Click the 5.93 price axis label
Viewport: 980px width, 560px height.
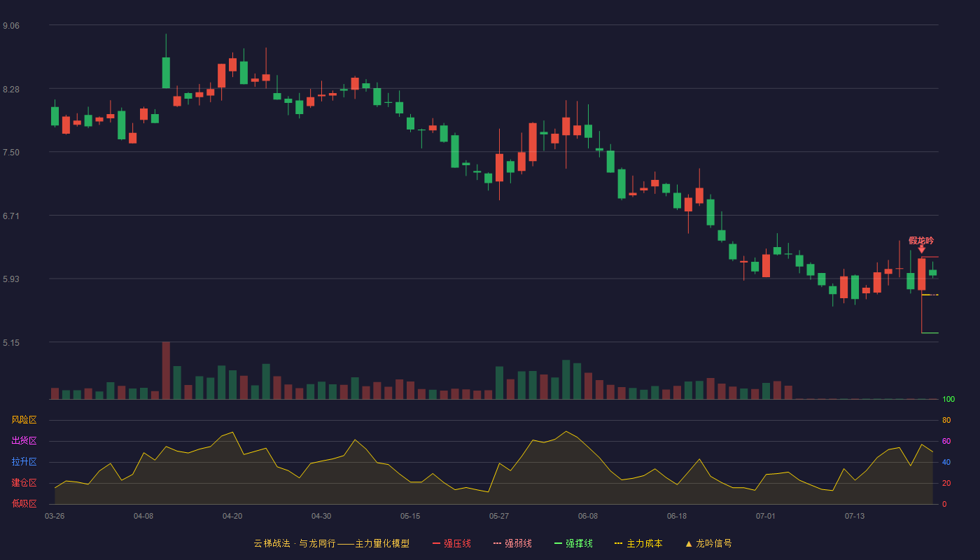(11, 279)
